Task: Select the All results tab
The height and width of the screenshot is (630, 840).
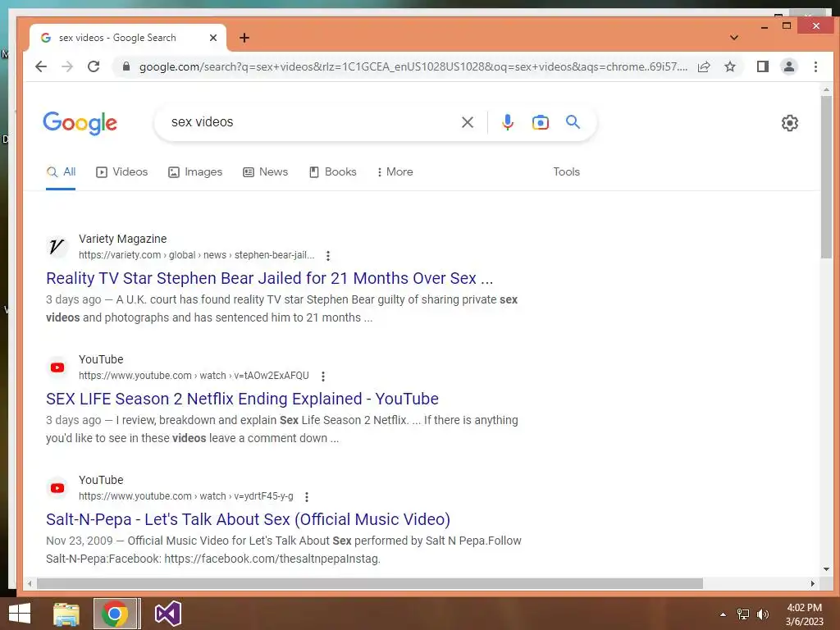Action: pyautogui.click(x=61, y=172)
